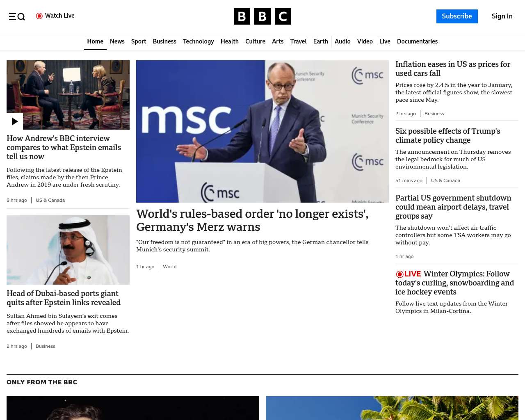Click Business tag under Dubai ports story
Screen dimensions: 525x420
pyautogui.click(x=45, y=346)
